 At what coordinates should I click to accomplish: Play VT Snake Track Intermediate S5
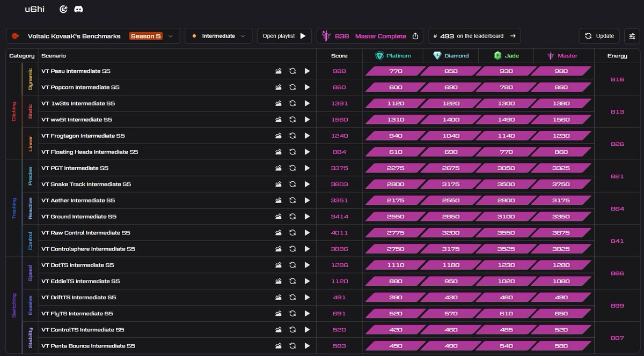coord(307,184)
